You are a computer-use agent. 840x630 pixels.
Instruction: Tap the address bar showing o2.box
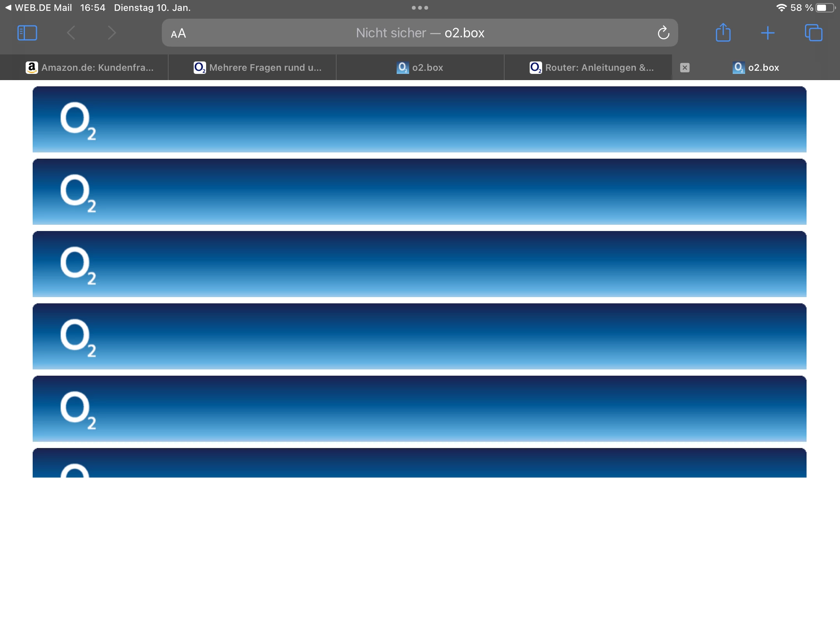point(420,33)
